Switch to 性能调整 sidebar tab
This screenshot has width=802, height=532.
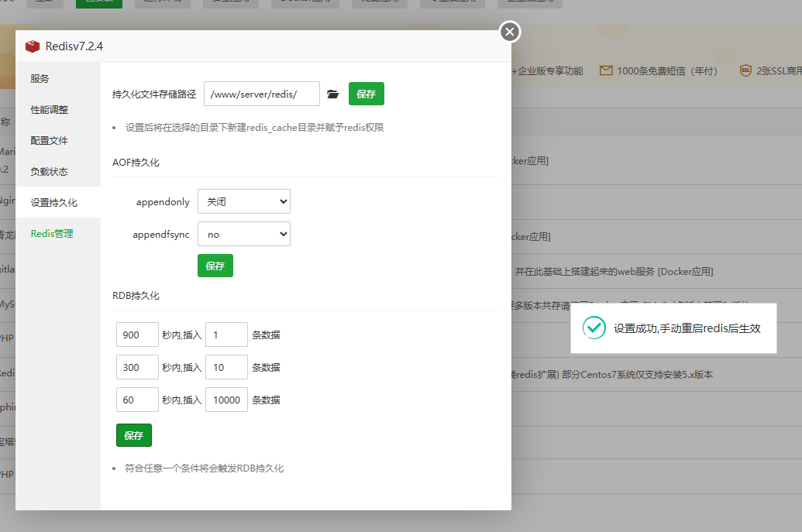[58, 109]
